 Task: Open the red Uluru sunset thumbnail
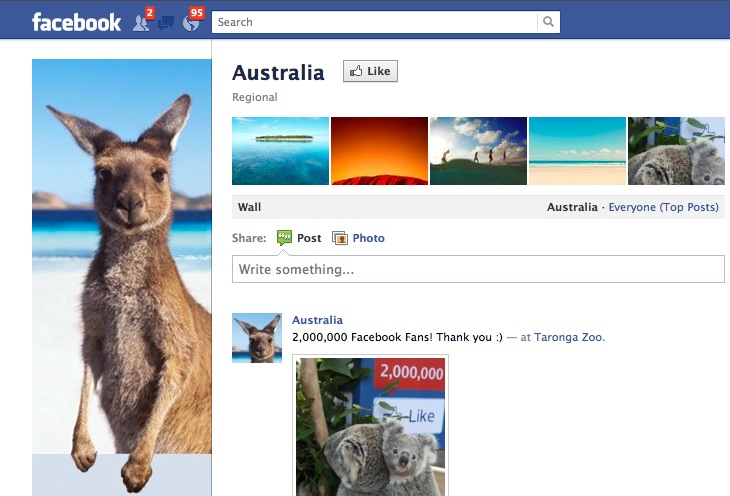(379, 151)
